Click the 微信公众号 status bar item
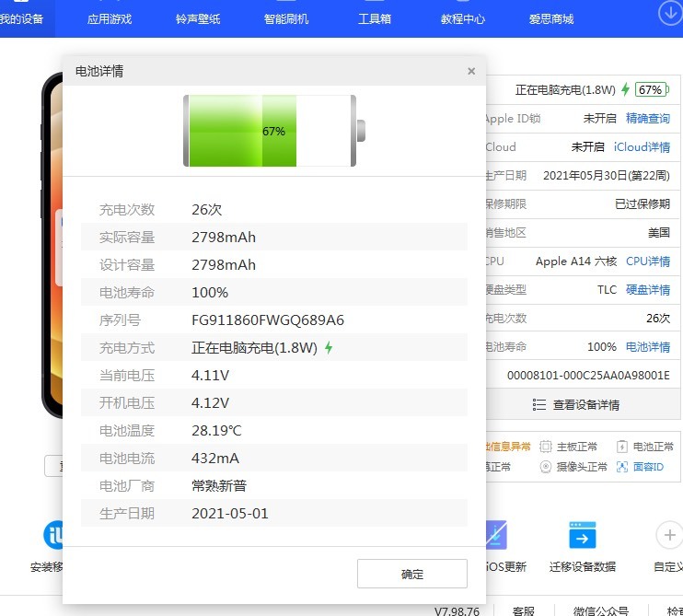The height and width of the screenshot is (616, 683). (600, 610)
